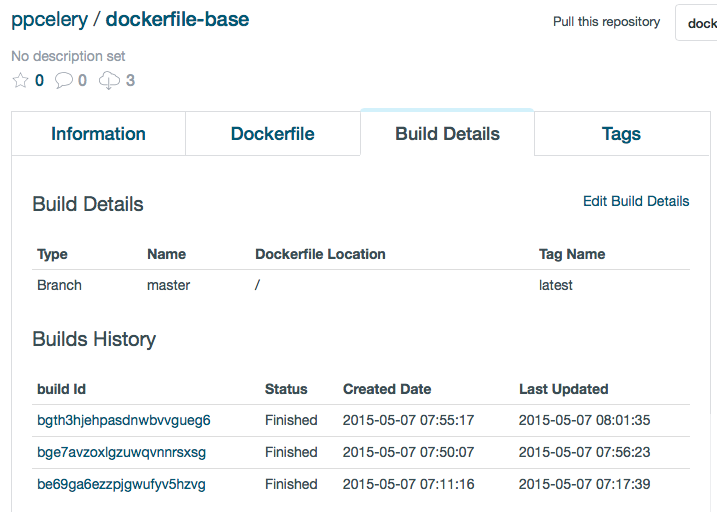Click the comment bubble icon

pyautogui.click(x=63, y=81)
